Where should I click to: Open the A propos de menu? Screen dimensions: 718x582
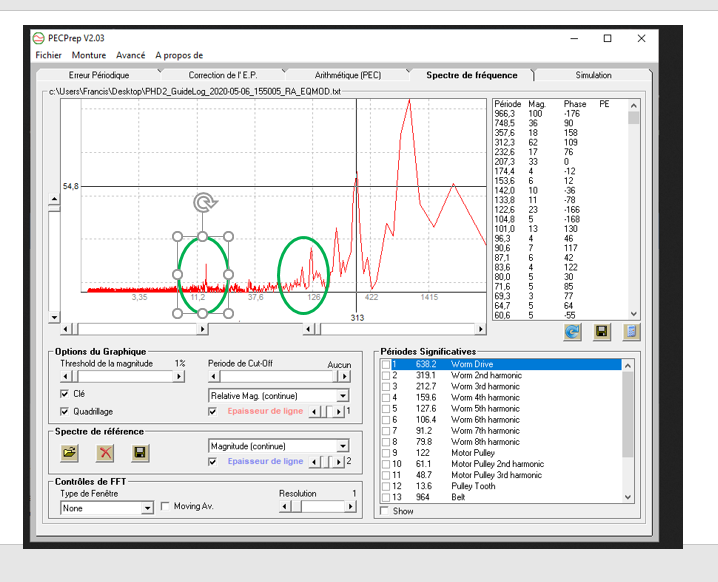pos(179,55)
